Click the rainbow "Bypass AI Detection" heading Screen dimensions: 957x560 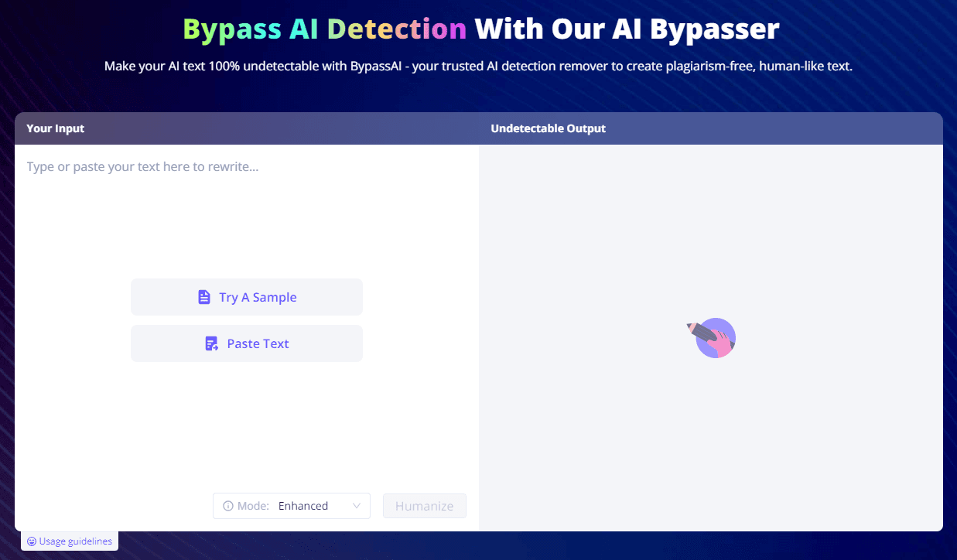(x=325, y=29)
